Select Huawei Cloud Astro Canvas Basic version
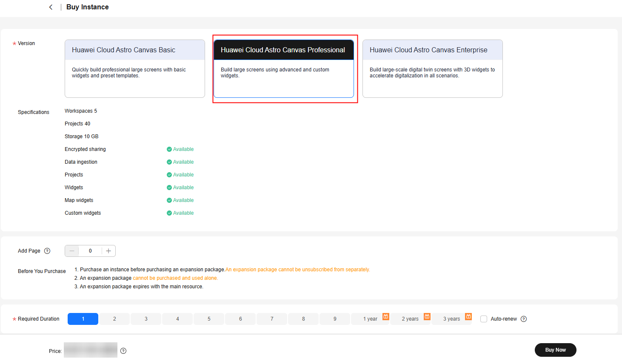622x364 pixels. pos(135,68)
